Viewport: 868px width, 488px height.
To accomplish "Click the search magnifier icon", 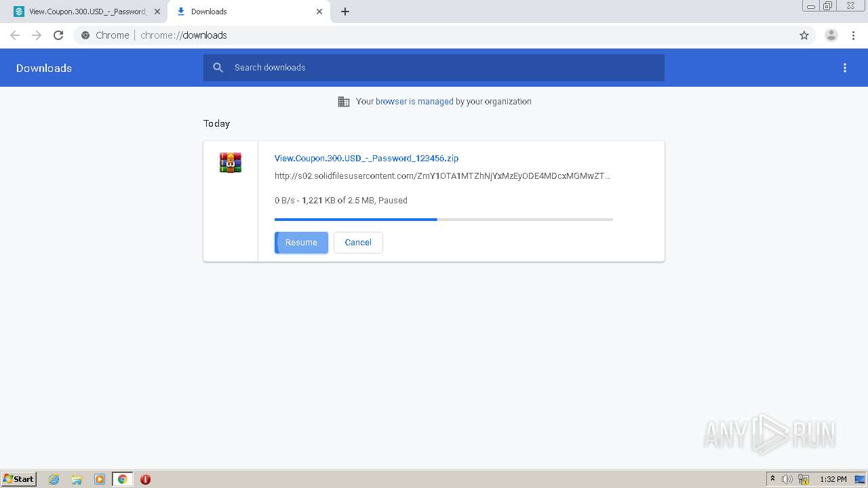I will 218,68.
